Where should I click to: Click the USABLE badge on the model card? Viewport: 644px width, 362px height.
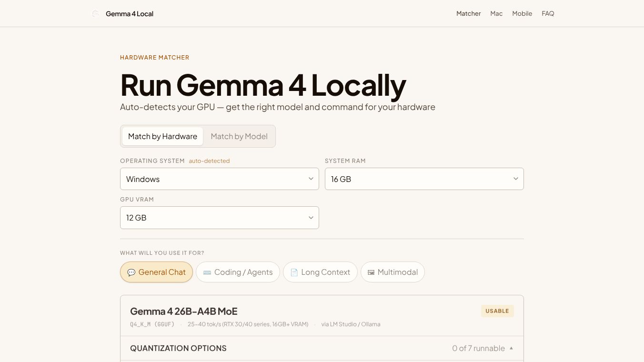pyautogui.click(x=497, y=311)
